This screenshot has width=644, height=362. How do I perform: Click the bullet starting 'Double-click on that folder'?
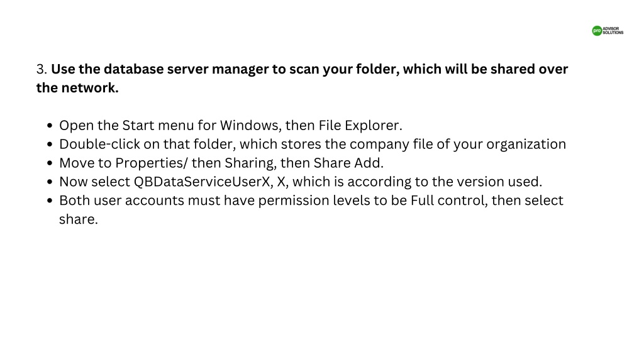pos(313,144)
